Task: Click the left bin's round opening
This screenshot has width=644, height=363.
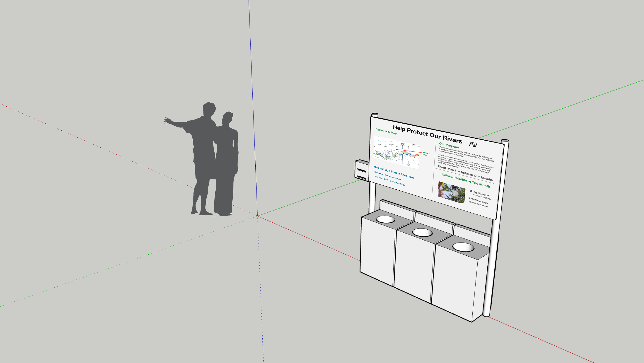Action: tap(385, 219)
